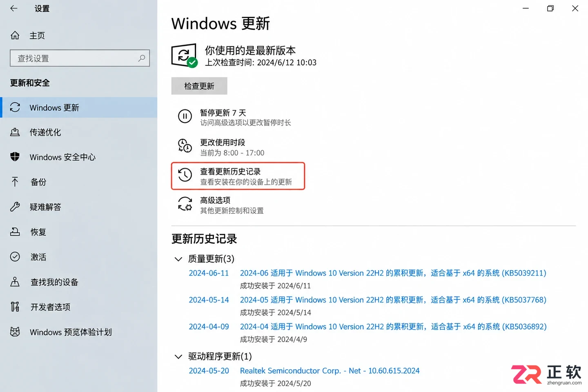
Task: Open the Home (主页) icon
Action: point(15,36)
